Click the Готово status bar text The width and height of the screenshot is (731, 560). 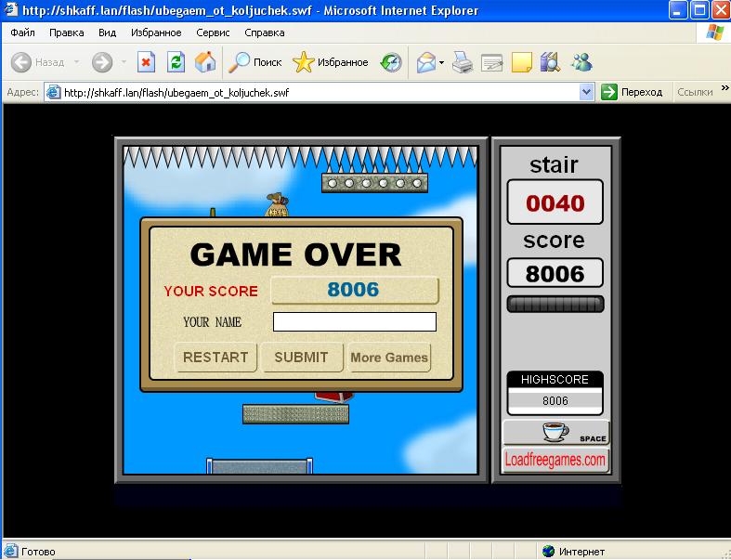[x=38, y=552]
